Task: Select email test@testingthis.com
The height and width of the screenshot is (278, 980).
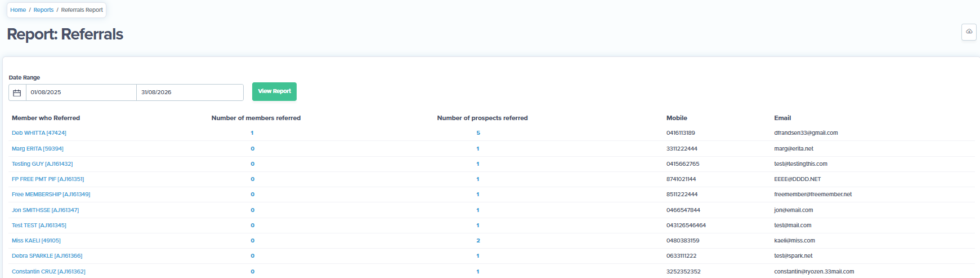Action: point(800,164)
